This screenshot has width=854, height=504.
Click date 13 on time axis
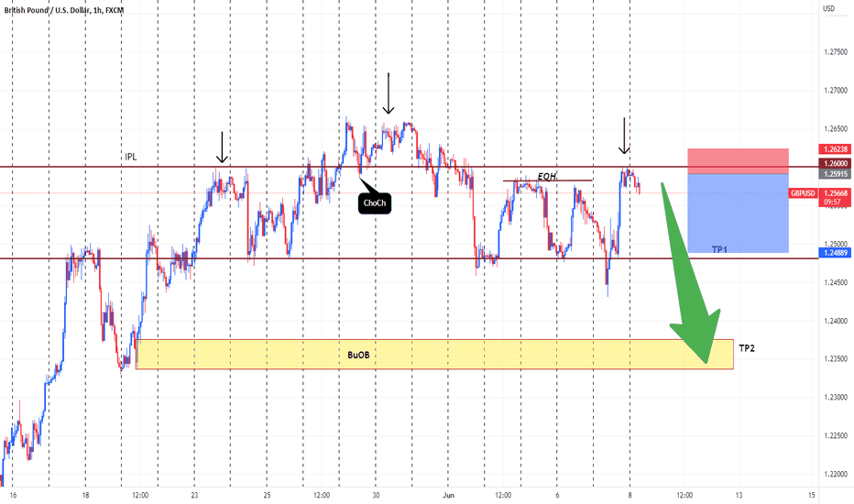pos(739,495)
